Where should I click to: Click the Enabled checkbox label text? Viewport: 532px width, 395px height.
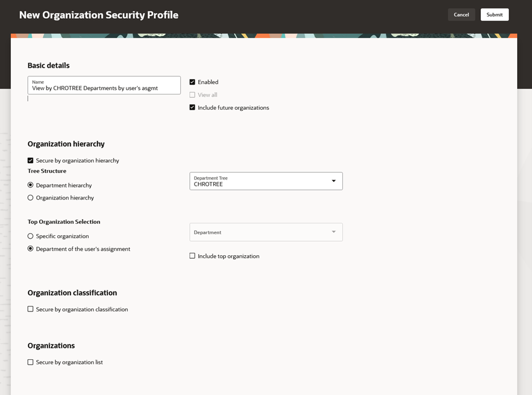point(208,82)
